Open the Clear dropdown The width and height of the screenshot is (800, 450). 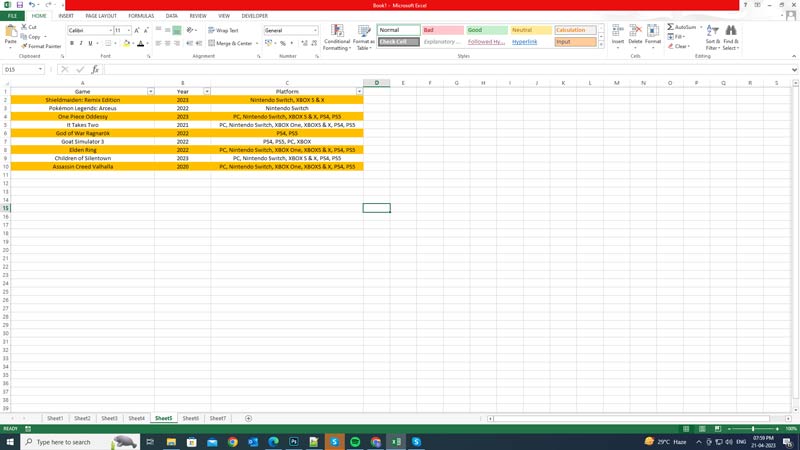pyautogui.click(x=680, y=46)
